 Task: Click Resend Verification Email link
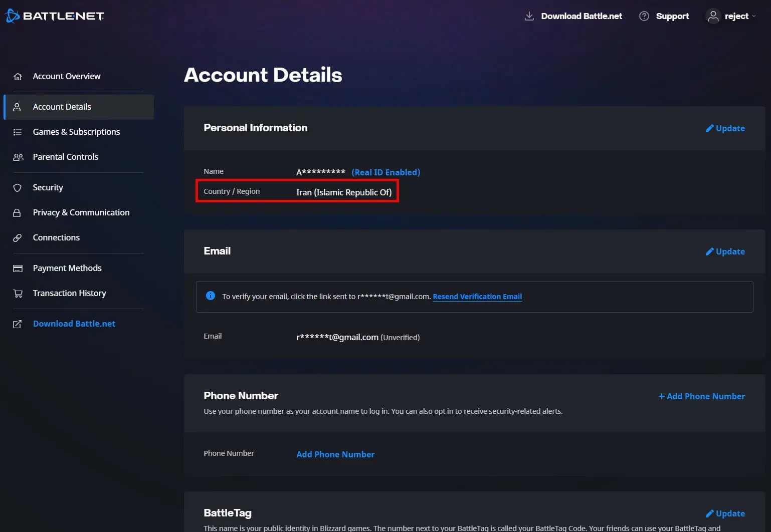tap(477, 297)
